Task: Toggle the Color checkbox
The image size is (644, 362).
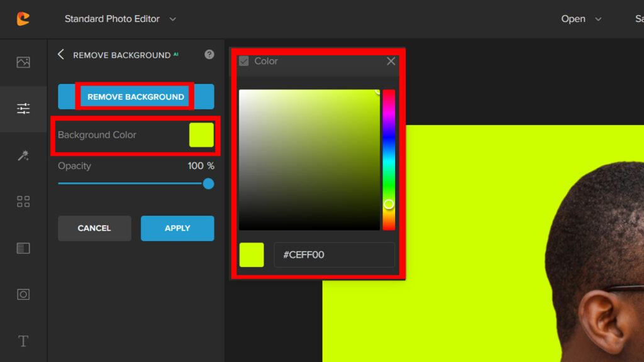Action: point(244,62)
